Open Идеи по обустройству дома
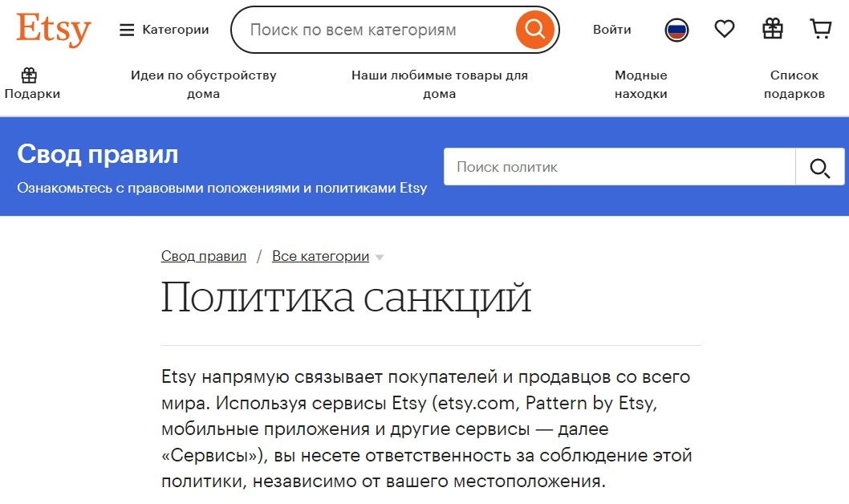Viewport: 849px width, 504px height. 204,84
